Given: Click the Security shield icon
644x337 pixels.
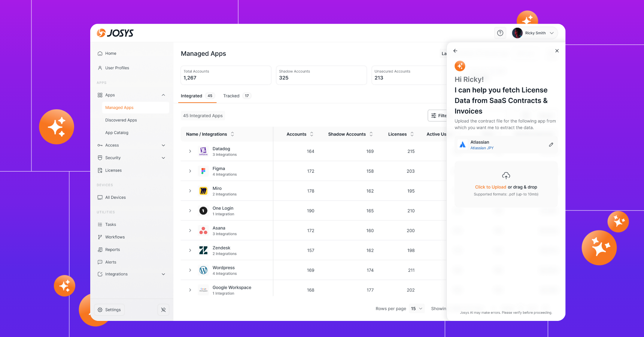Looking at the screenshot, I should 100,158.
